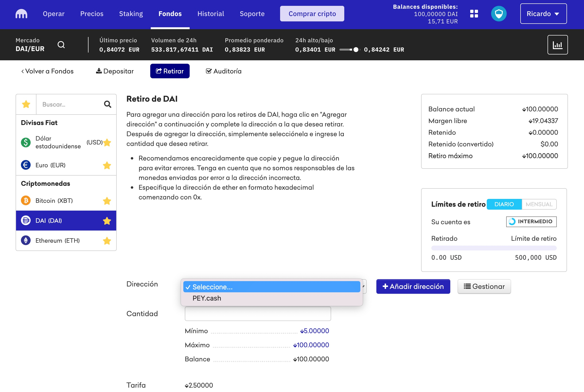
Task: Click the Tarifa 2.50000 fee value
Action: click(x=199, y=385)
